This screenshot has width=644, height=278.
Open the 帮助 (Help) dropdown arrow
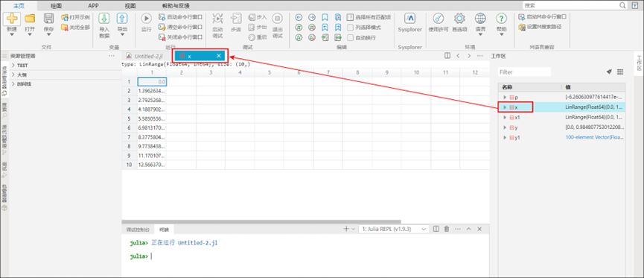click(x=501, y=35)
